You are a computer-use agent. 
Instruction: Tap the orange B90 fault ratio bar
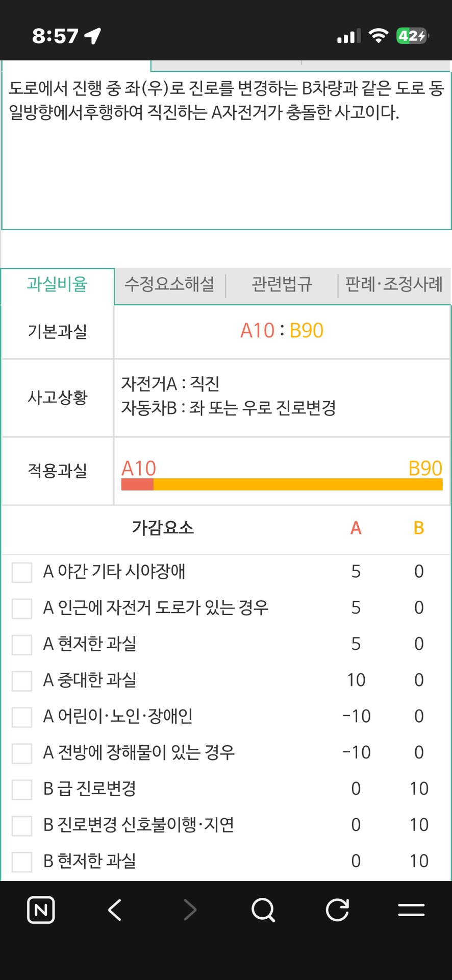point(298,484)
